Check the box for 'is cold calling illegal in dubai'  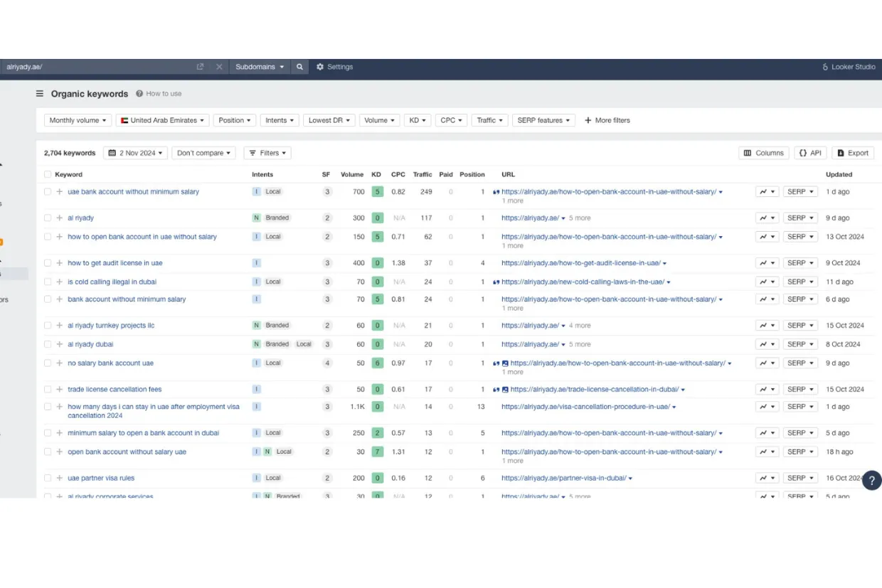[48, 282]
